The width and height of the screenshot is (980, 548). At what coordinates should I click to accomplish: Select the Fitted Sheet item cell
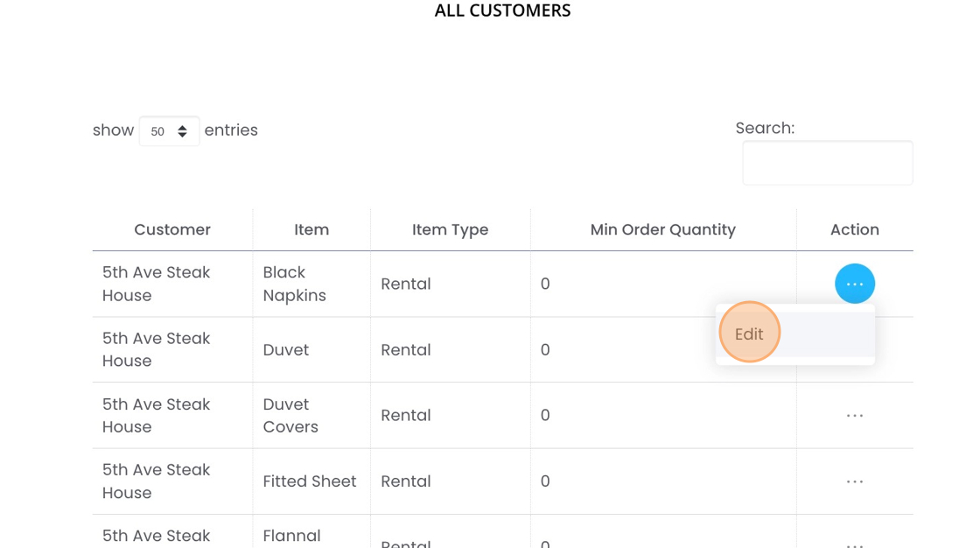coord(310,481)
